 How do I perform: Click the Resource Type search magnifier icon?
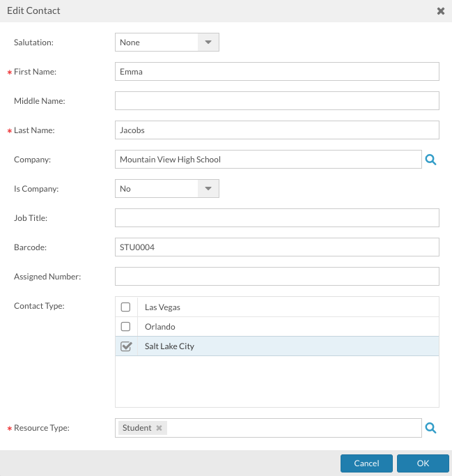(430, 428)
